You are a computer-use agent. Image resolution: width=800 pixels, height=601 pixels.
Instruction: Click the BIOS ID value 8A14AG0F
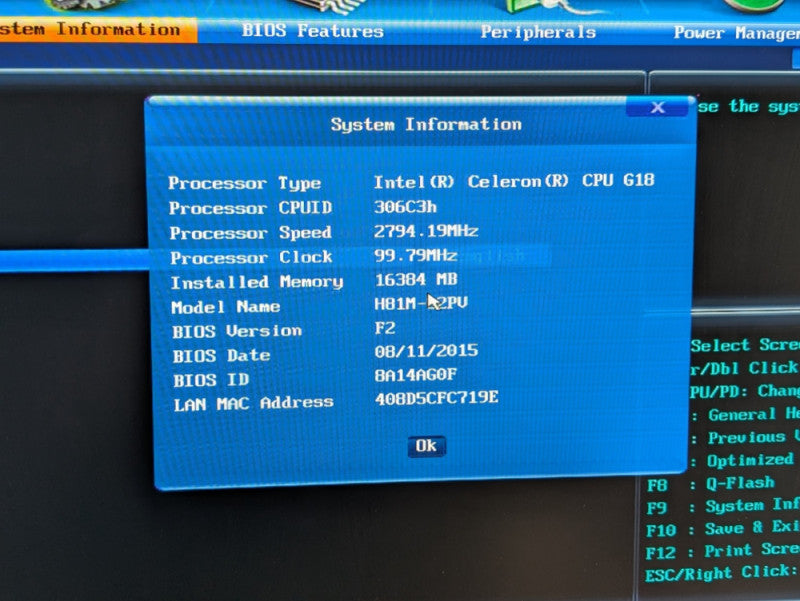(415, 375)
